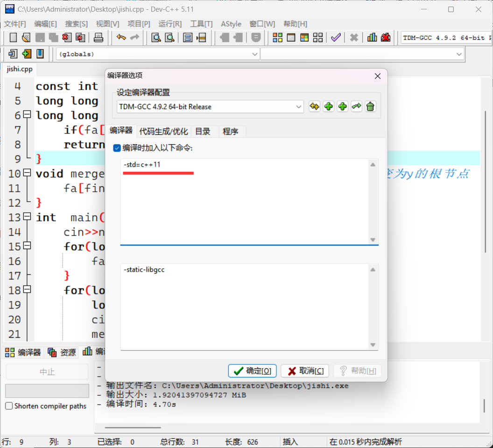Click the 取消[C] button

[305, 371]
